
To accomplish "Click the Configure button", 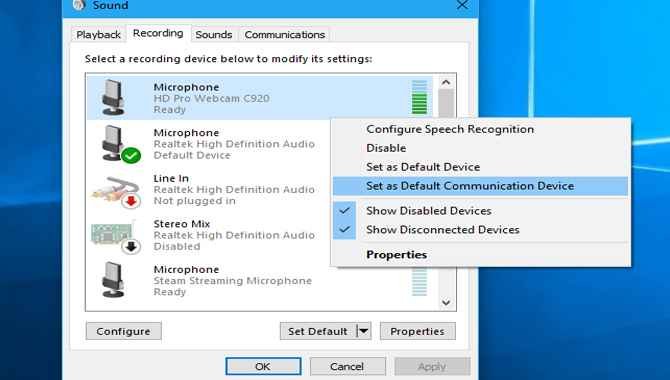I will 123,331.
